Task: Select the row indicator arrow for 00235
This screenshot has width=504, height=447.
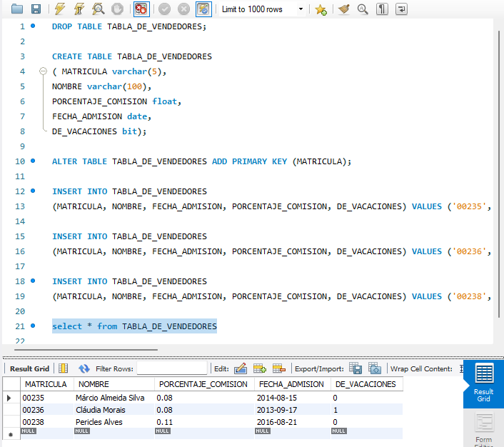Action: coord(9,398)
